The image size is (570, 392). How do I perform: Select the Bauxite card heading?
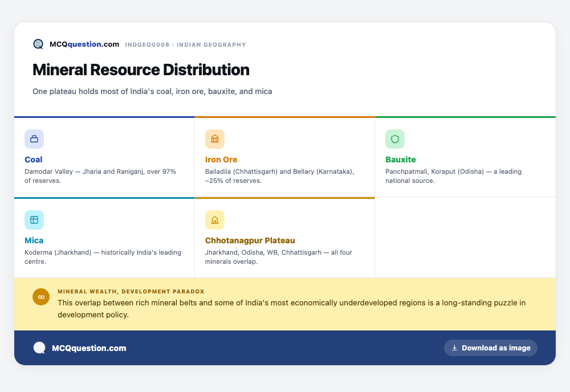(401, 160)
